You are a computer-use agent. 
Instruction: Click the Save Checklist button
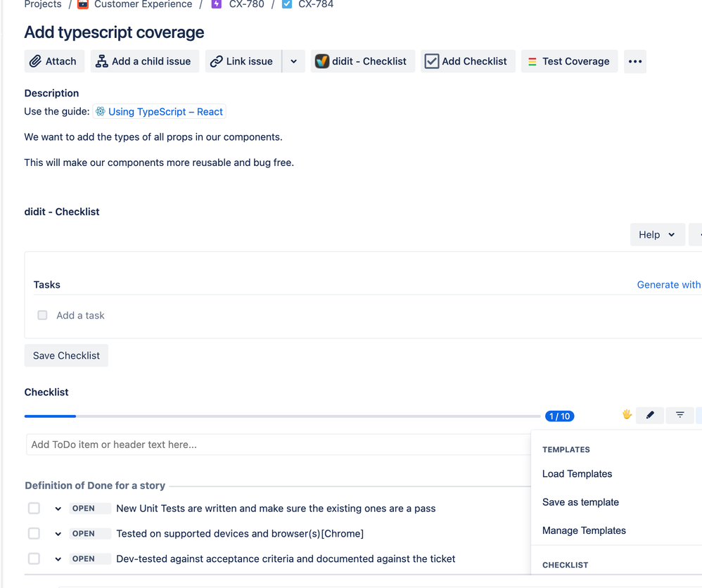coord(66,356)
